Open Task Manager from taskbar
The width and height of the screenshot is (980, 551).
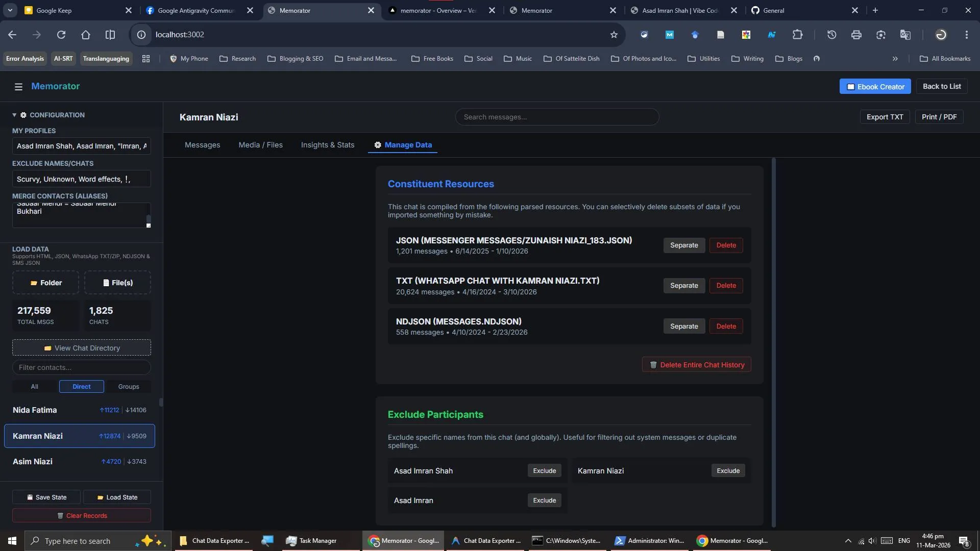(311, 541)
